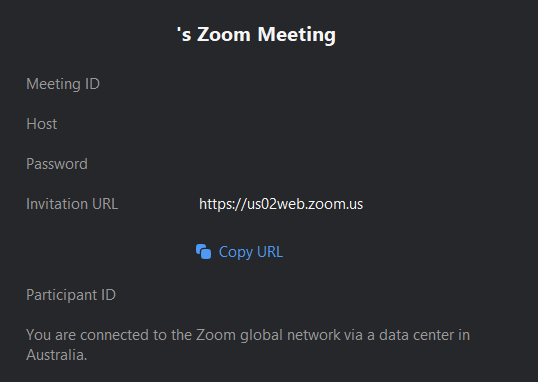This screenshot has width=538, height=382.
Task: Click the Meeting ID label
Action: (x=63, y=84)
